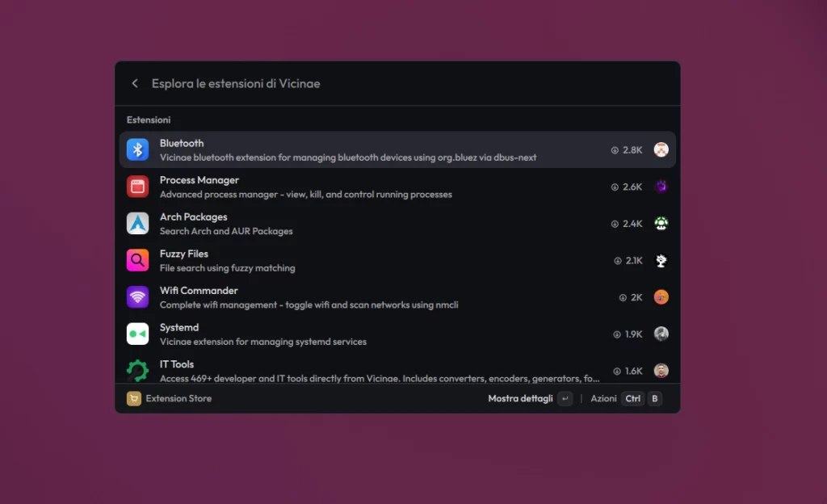Image resolution: width=827 pixels, height=504 pixels.
Task: Click the download icon beside 2.8K
Action: [615, 150]
